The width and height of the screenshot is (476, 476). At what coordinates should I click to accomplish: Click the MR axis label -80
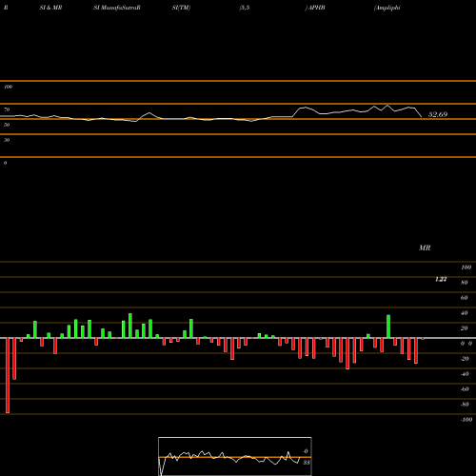coord(465,405)
